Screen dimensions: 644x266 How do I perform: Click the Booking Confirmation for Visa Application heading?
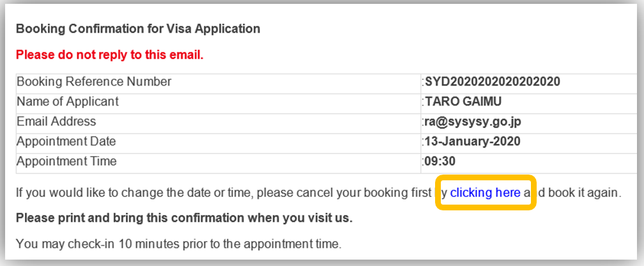pyautogui.click(x=138, y=29)
